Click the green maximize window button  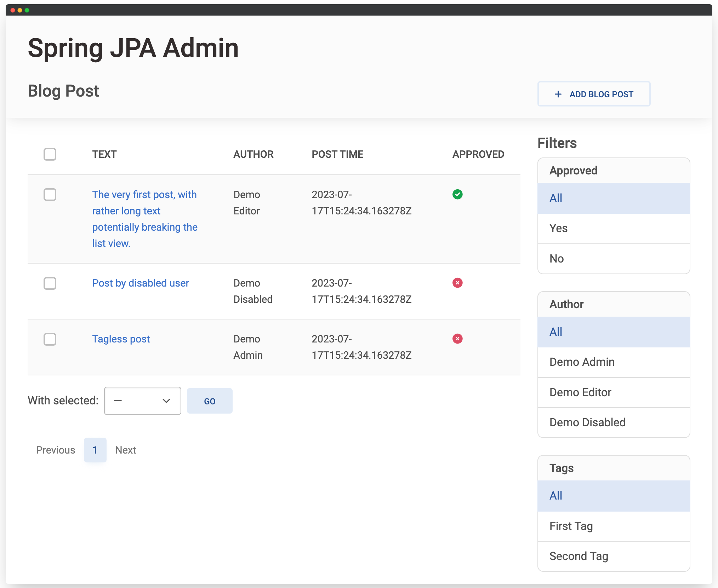pyautogui.click(x=27, y=10)
